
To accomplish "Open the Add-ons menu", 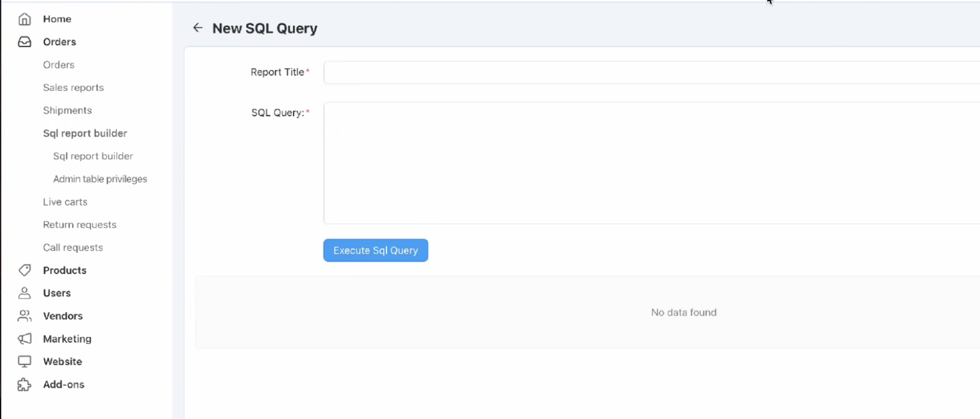I will pos(64,385).
